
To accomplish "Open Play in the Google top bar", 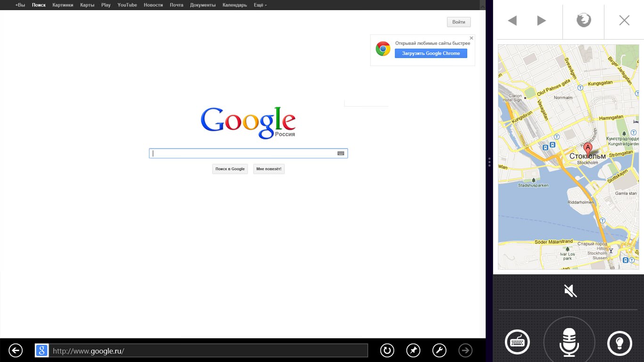I will coord(106,5).
